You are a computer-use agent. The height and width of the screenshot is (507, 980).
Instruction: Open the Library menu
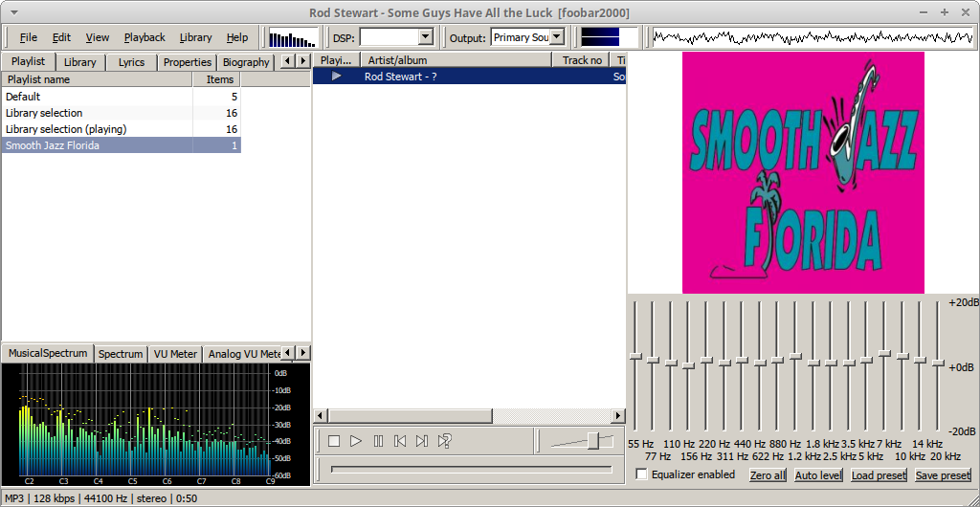pos(195,37)
